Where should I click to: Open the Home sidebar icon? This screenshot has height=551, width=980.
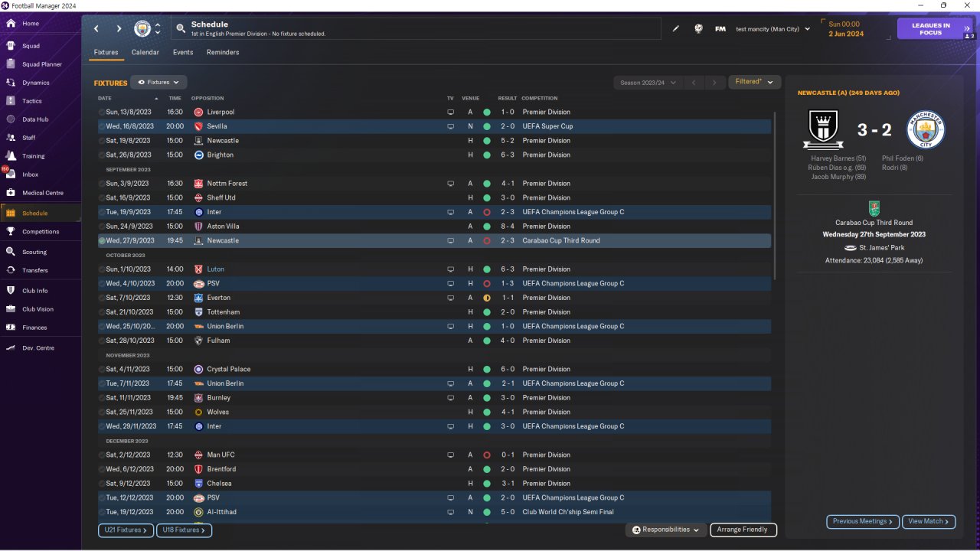11,24
